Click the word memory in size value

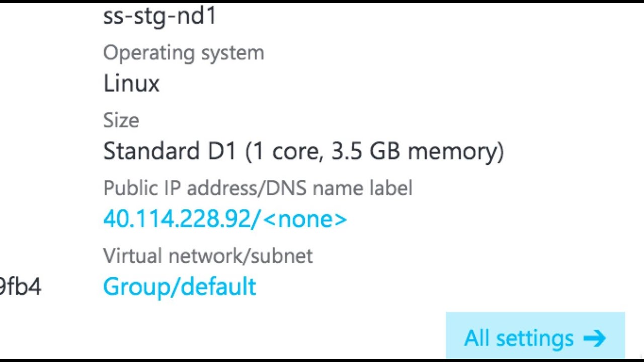click(x=452, y=151)
